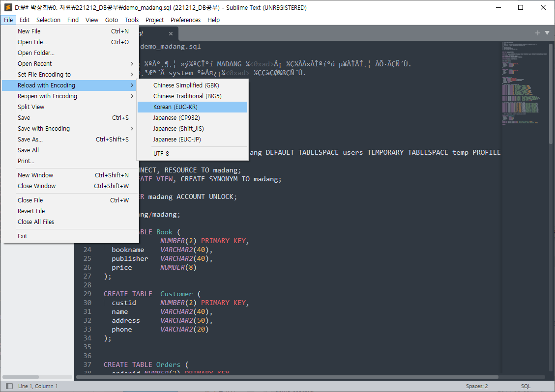
Task: Open the Goto menu
Action: (112, 20)
